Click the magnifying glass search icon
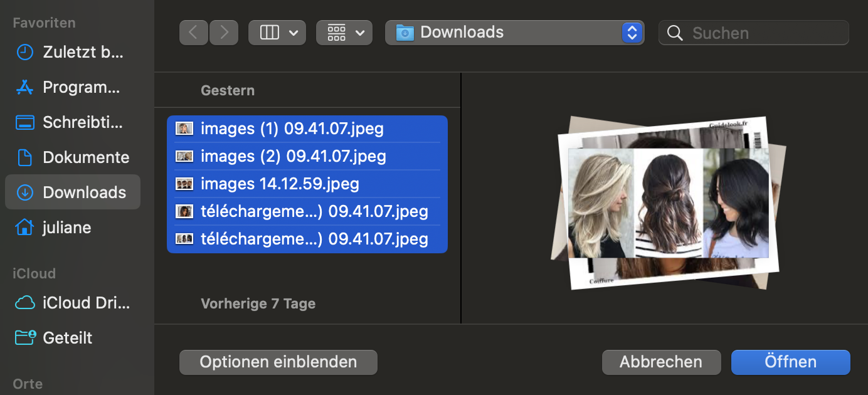This screenshot has height=395, width=868. (x=675, y=33)
